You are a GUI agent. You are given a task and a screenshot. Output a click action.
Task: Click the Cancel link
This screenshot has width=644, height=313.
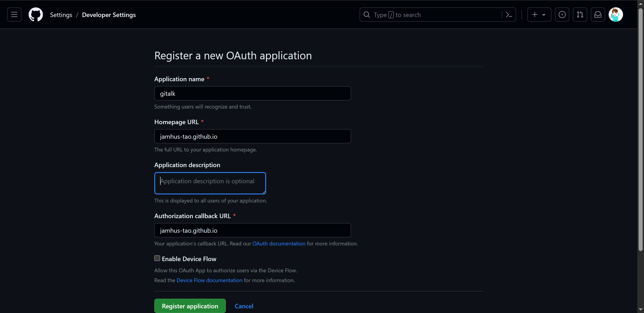coord(244,306)
